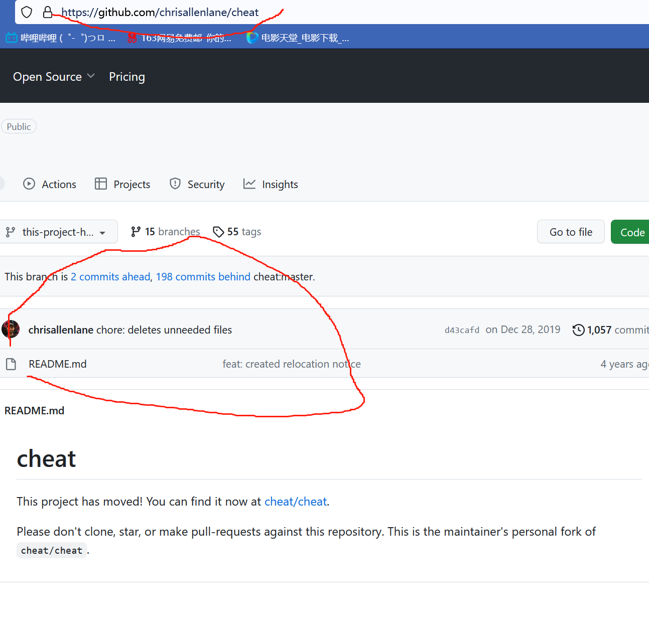Go to the Pricing page
Screen dimensions: 649x644
(x=127, y=77)
